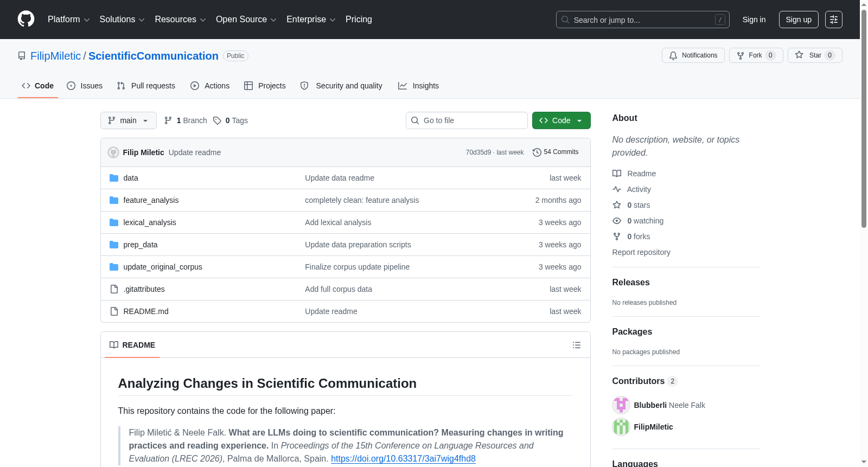Click the commit history clock icon
Viewport: 868px width, 467px height.
537,152
